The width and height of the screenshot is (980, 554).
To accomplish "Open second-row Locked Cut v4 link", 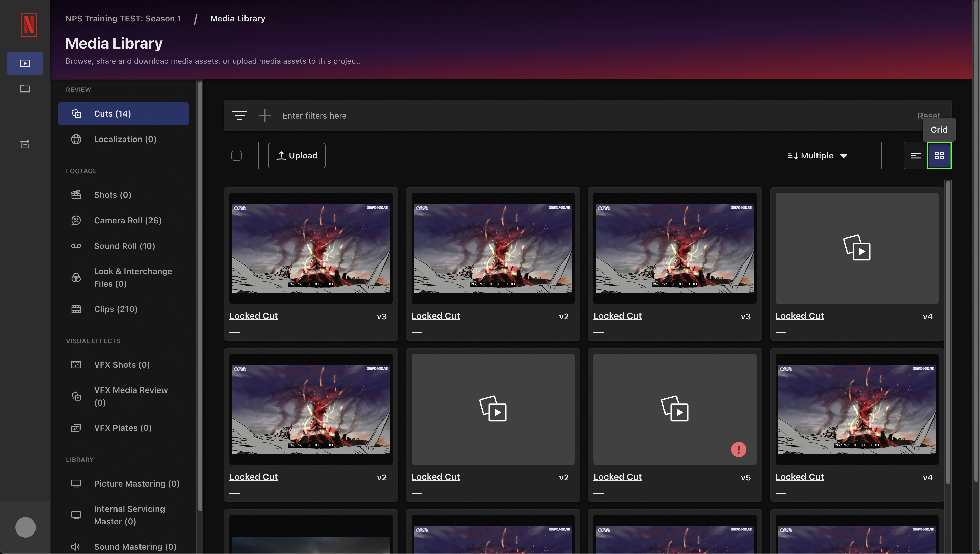I will (x=799, y=477).
